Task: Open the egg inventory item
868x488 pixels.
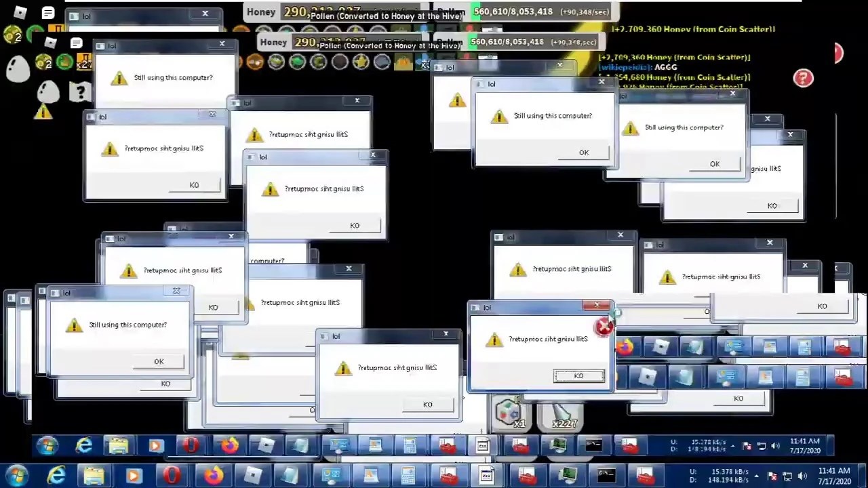Action: point(18,68)
